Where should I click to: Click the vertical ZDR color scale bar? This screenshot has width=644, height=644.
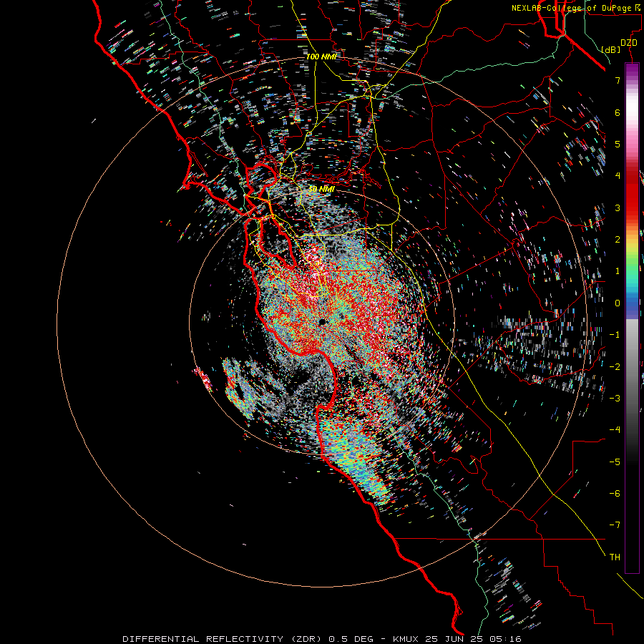(x=632, y=318)
